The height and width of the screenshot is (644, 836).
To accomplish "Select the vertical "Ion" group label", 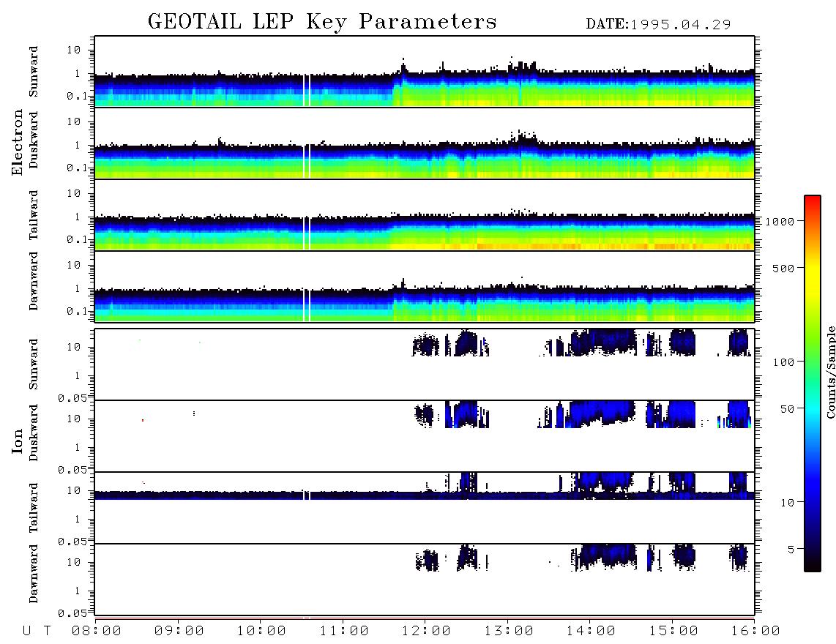I will pyautogui.click(x=17, y=441).
